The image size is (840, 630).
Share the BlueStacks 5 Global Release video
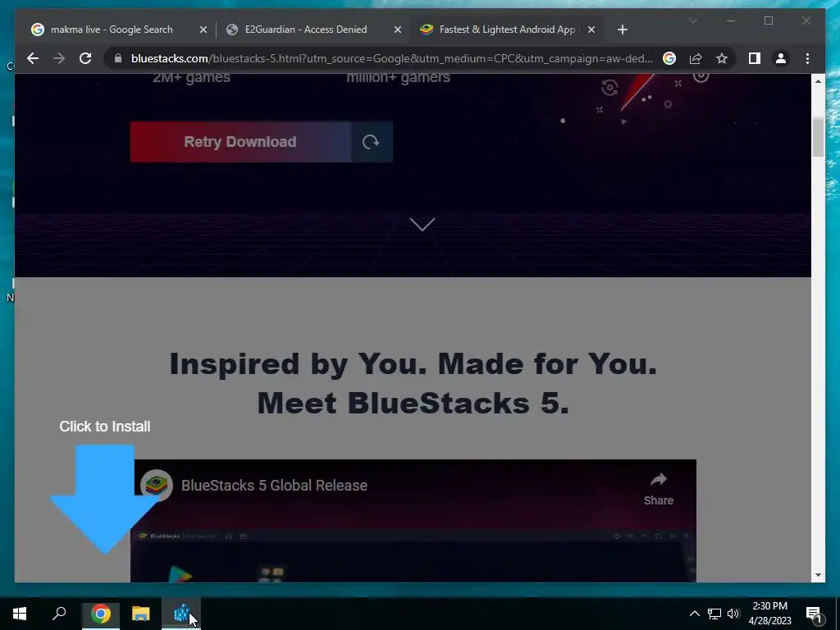tap(659, 490)
